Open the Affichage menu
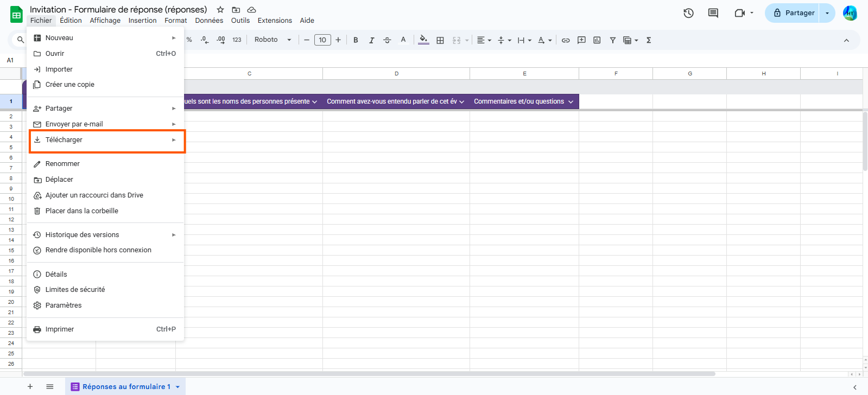The image size is (868, 395). pyautogui.click(x=105, y=21)
